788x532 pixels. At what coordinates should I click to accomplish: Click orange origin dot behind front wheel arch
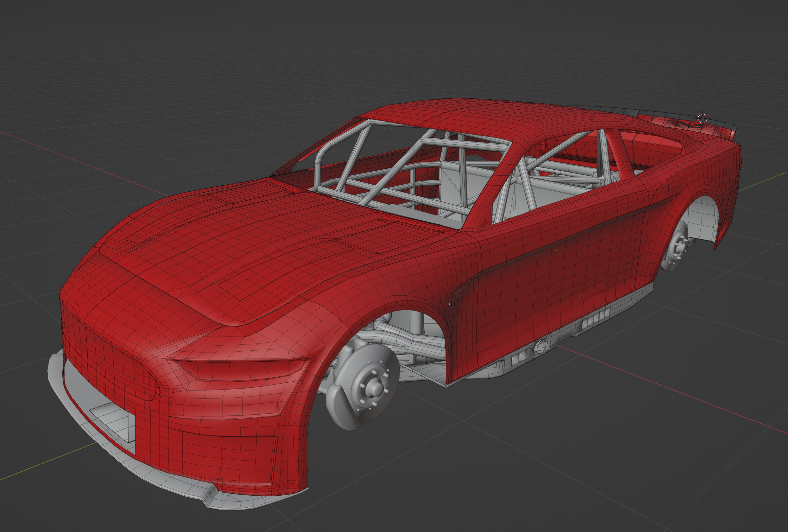click(x=450, y=304)
